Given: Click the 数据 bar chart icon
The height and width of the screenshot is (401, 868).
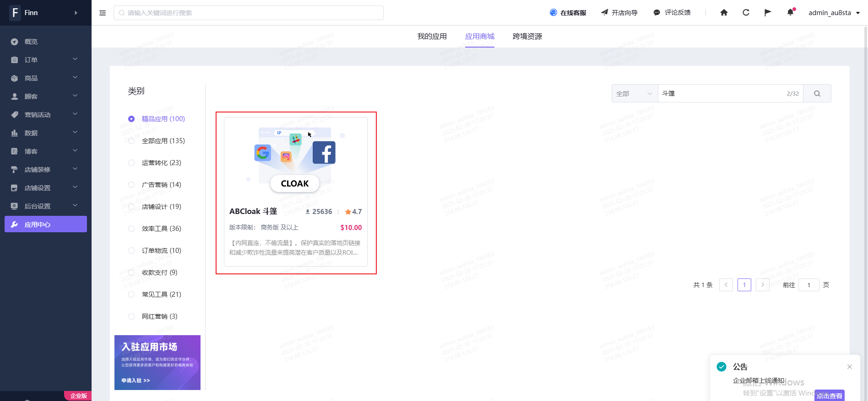Looking at the screenshot, I should click(15, 133).
